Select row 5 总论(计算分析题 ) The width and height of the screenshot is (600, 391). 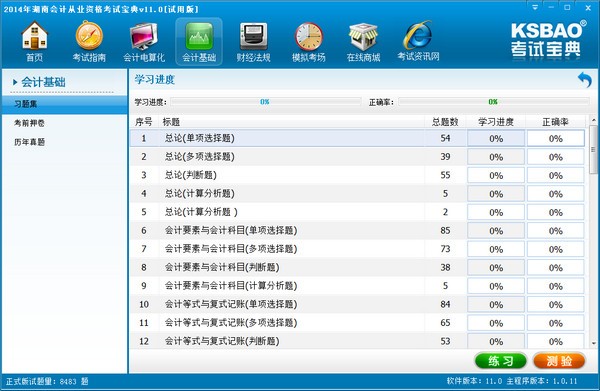pos(357,212)
